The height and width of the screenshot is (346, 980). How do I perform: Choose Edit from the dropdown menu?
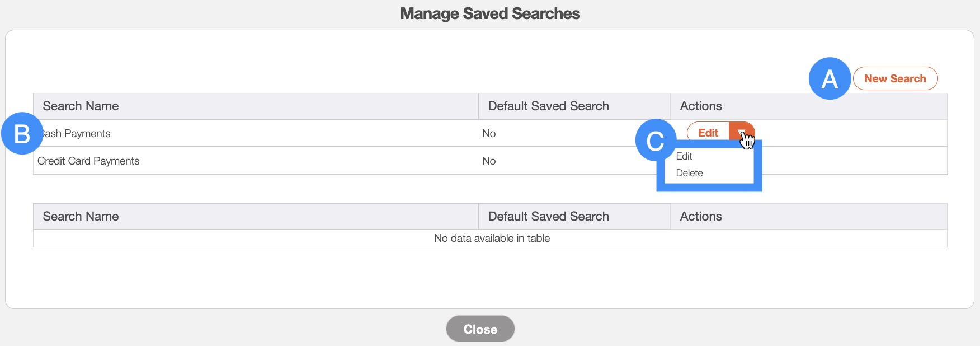pos(684,156)
